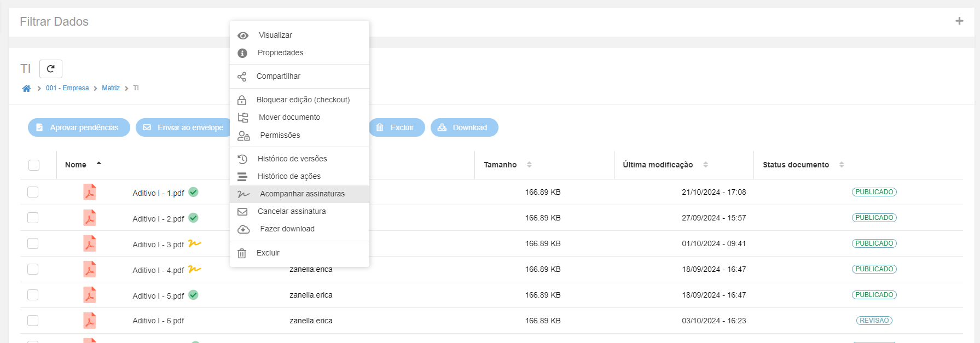The height and width of the screenshot is (343, 980).
Task: Click the yellow signature mark on Aditivo I - 4.pdf
Action: pyautogui.click(x=195, y=269)
